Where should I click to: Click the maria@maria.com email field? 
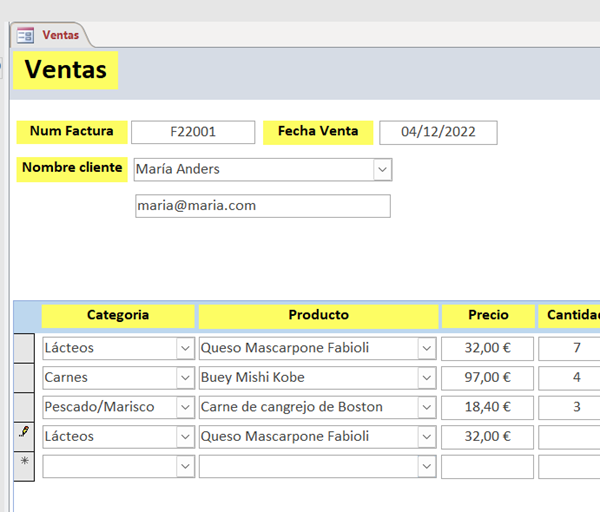[262, 206]
